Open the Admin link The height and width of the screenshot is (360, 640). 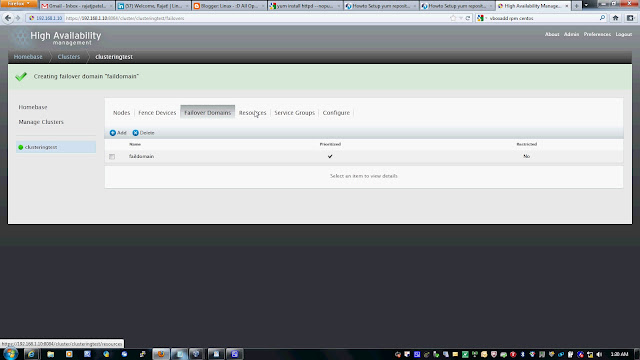coord(571,34)
